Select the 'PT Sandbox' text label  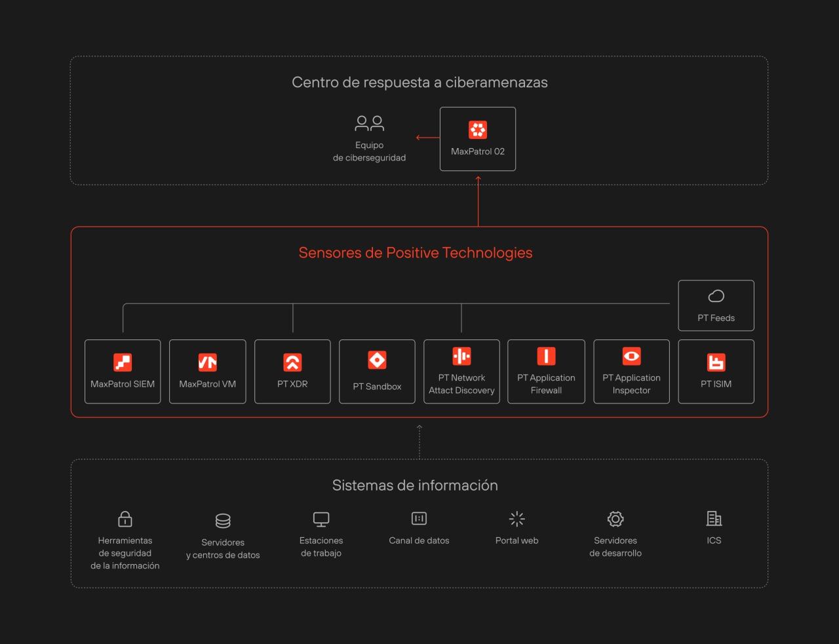(x=377, y=387)
